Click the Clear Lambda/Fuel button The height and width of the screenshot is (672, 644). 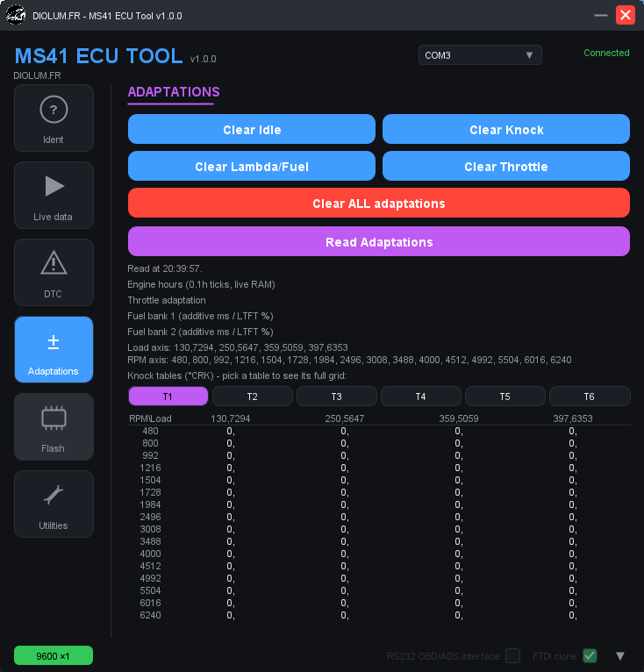[x=252, y=167]
